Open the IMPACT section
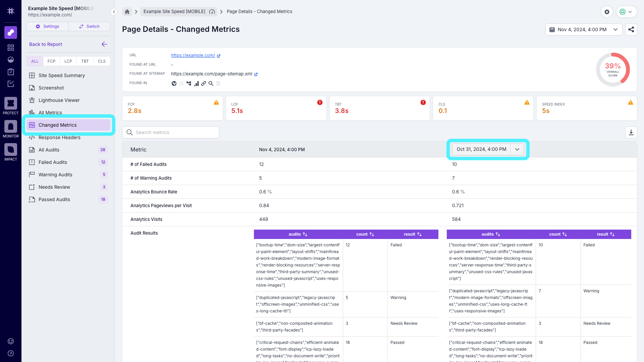Viewport: 644px width, 362px height. [x=11, y=152]
